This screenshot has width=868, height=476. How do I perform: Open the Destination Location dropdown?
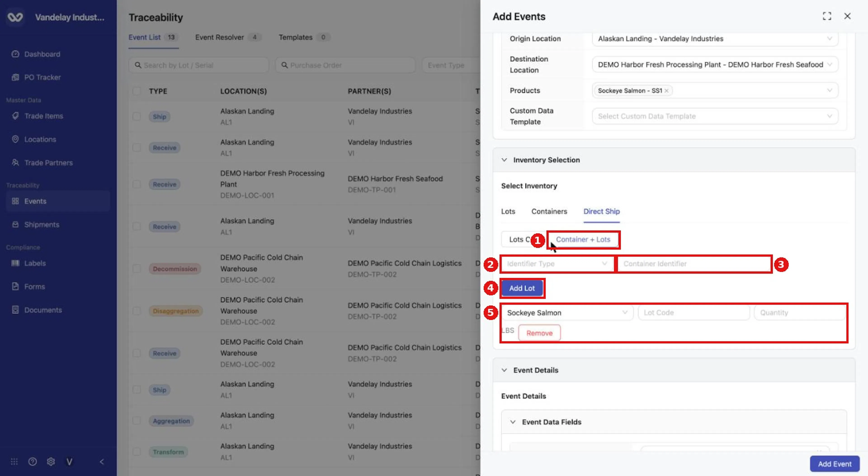[x=715, y=64]
